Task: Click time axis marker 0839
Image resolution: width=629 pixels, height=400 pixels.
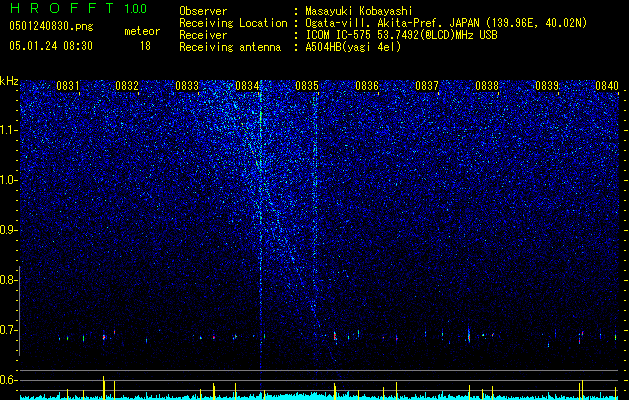Action: click(x=547, y=86)
